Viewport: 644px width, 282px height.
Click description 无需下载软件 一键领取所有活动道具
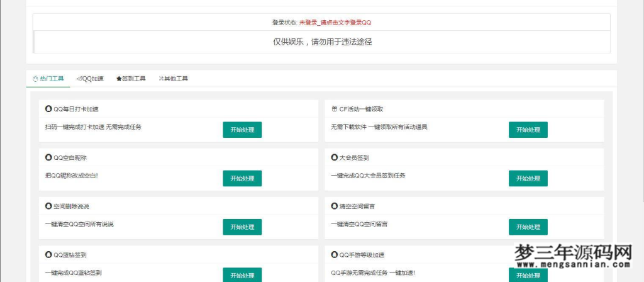(379, 127)
